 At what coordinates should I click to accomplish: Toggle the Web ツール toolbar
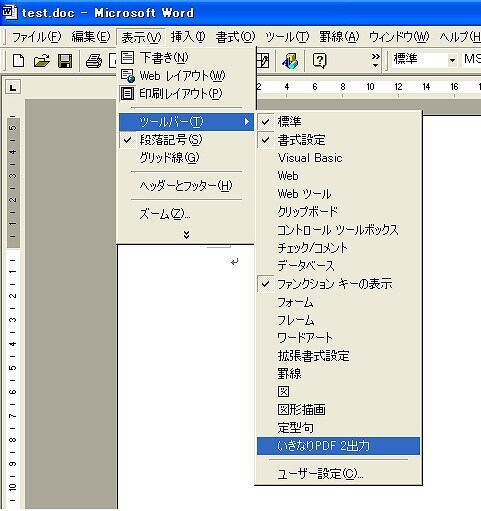[338, 194]
